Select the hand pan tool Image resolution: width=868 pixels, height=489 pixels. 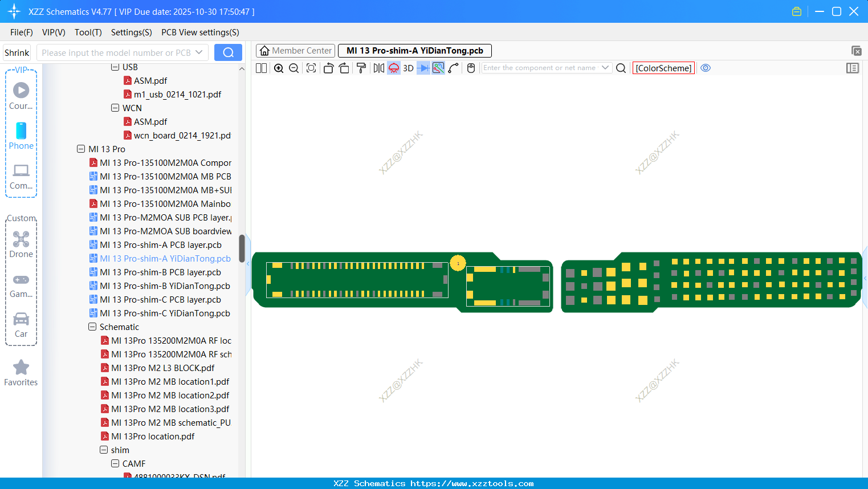click(x=471, y=68)
